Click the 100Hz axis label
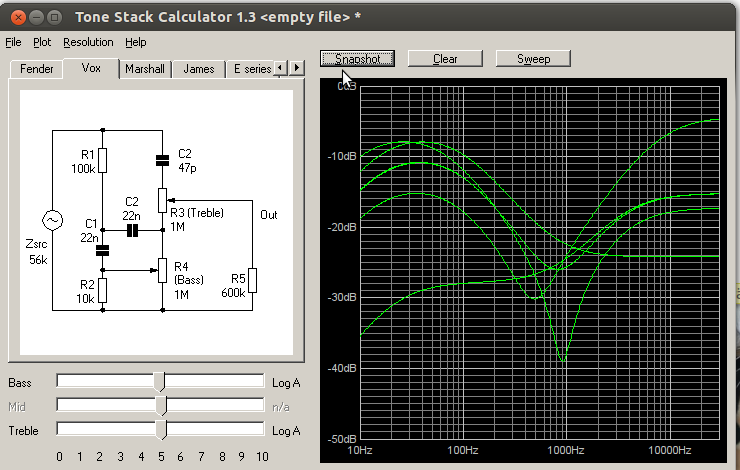Viewport: 740px width, 470px height. coord(463,450)
